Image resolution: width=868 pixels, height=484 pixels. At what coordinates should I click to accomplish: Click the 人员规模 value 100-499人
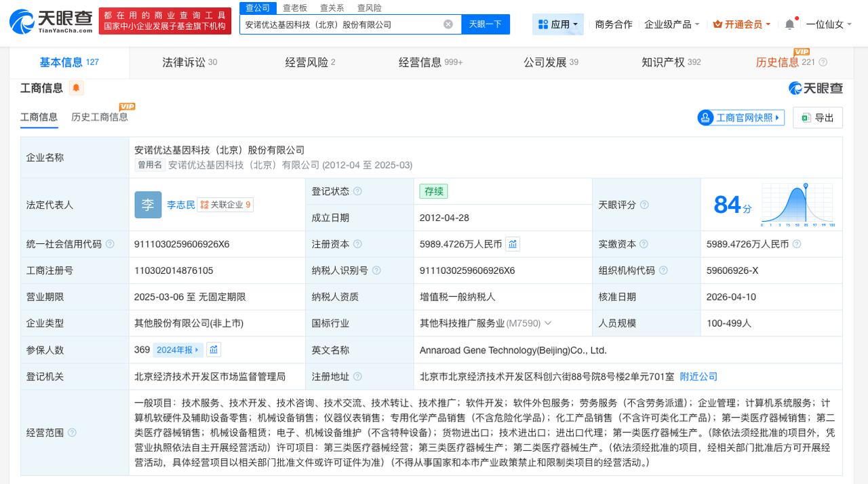(x=729, y=323)
